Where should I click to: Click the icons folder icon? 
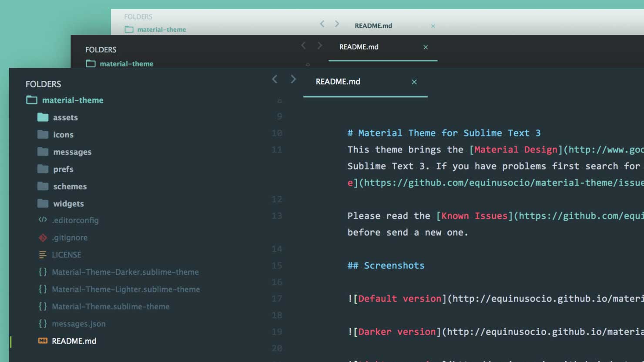[43, 134]
